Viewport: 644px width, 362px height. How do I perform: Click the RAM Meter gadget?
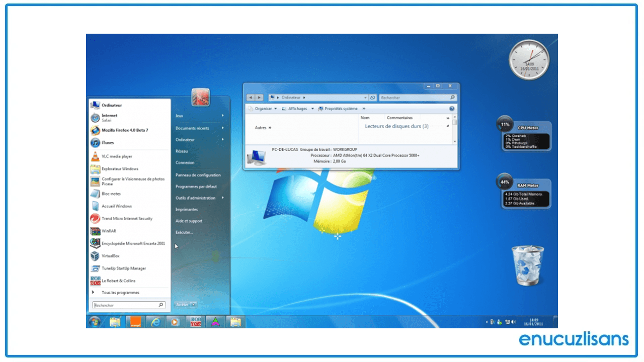(524, 191)
